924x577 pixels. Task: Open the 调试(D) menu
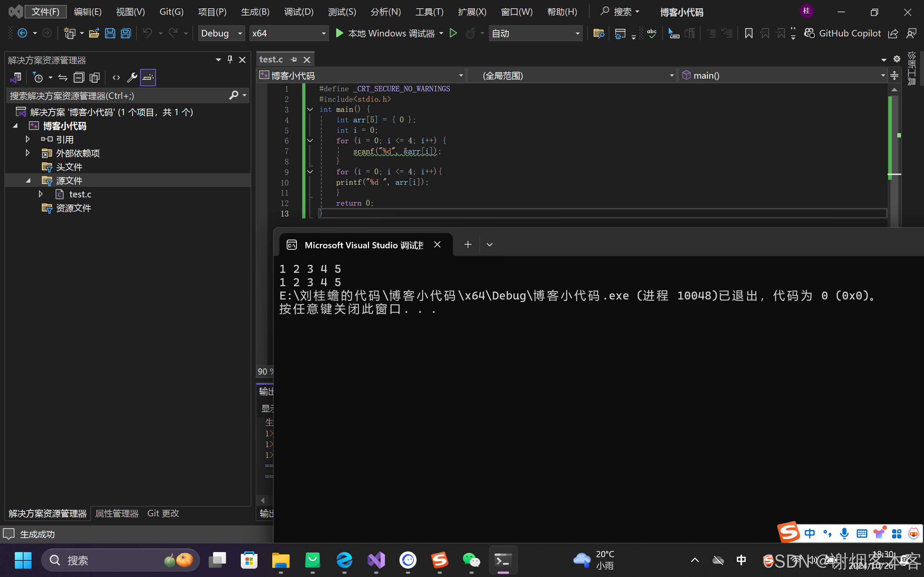coord(299,12)
